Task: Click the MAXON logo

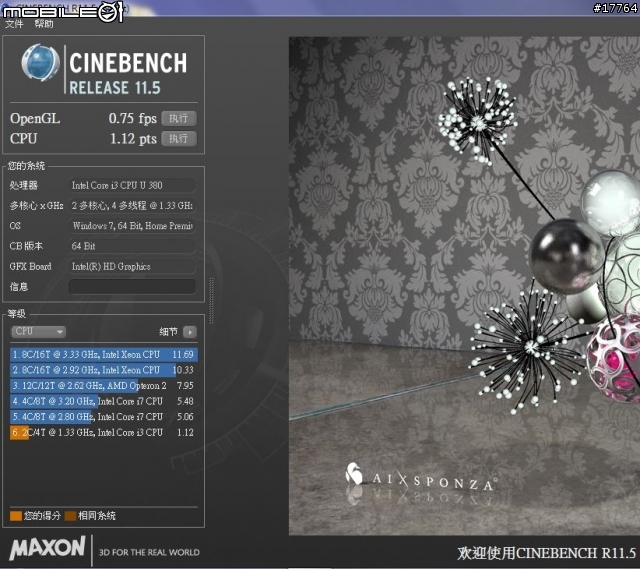Action: [x=47, y=548]
